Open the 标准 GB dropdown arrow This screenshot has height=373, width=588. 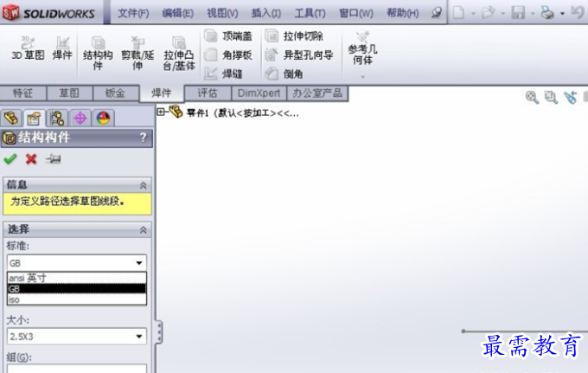pyautogui.click(x=139, y=263)
